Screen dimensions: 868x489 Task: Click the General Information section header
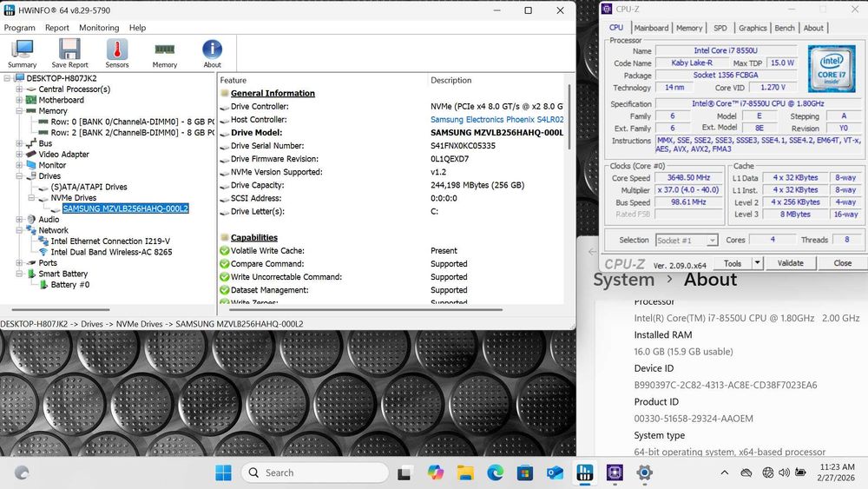tap(273, 93)
